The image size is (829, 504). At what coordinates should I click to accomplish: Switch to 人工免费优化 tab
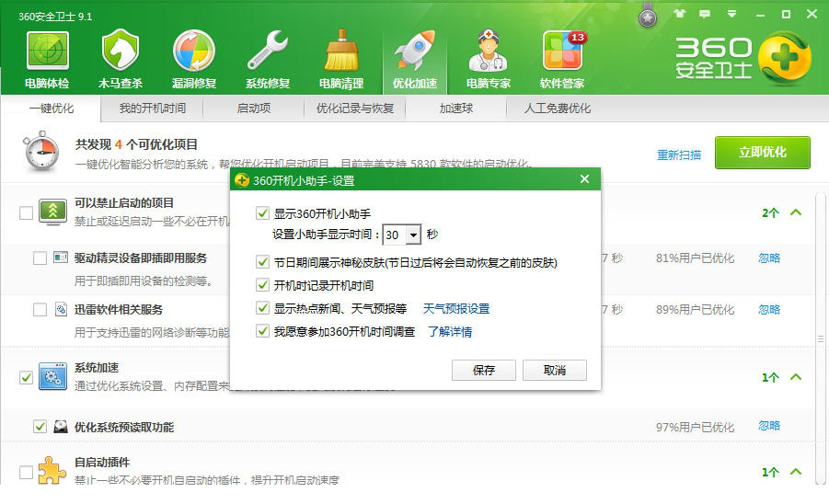click(558, 109)
